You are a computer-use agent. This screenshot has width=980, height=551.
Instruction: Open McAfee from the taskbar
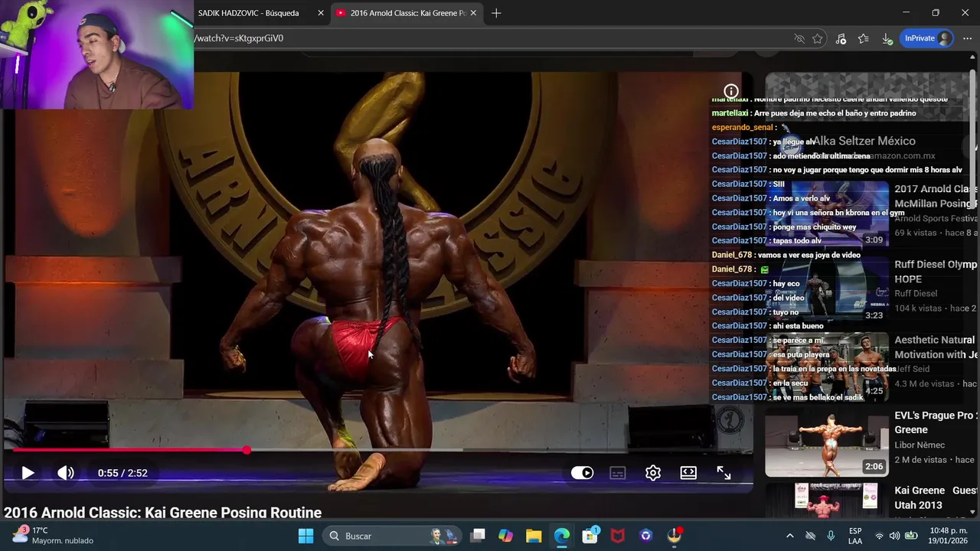point(618,536)
